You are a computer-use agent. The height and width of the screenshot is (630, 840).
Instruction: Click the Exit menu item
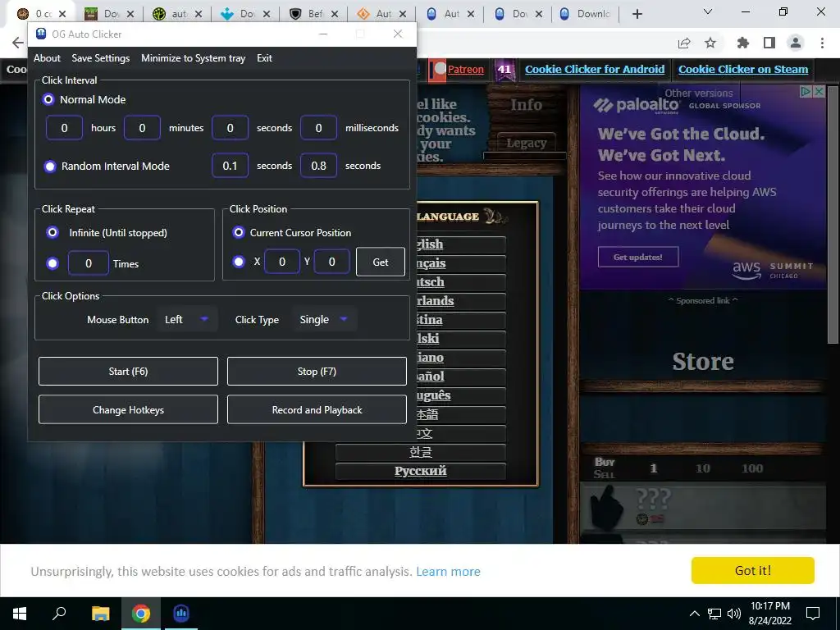264,58
